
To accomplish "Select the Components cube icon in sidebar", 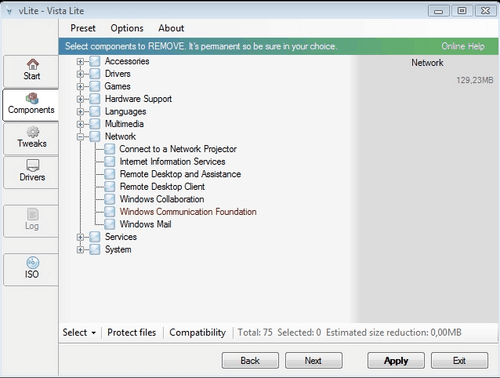I will [32, 98].
